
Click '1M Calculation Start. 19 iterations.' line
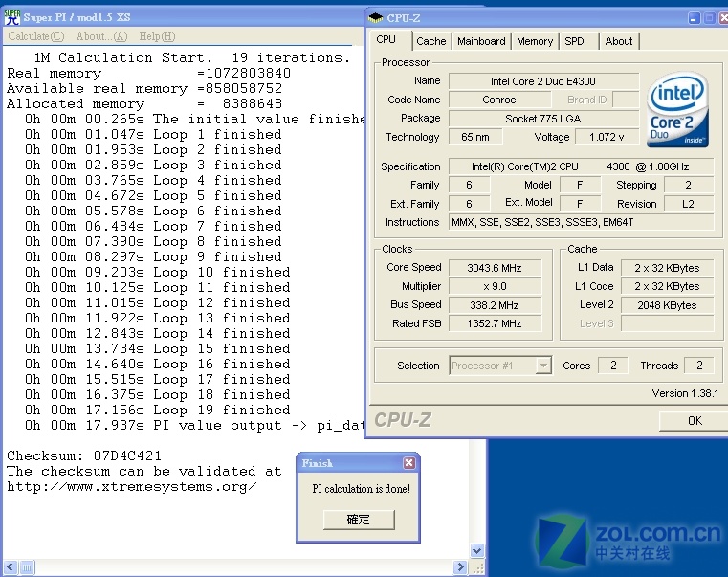pos(191,58)
